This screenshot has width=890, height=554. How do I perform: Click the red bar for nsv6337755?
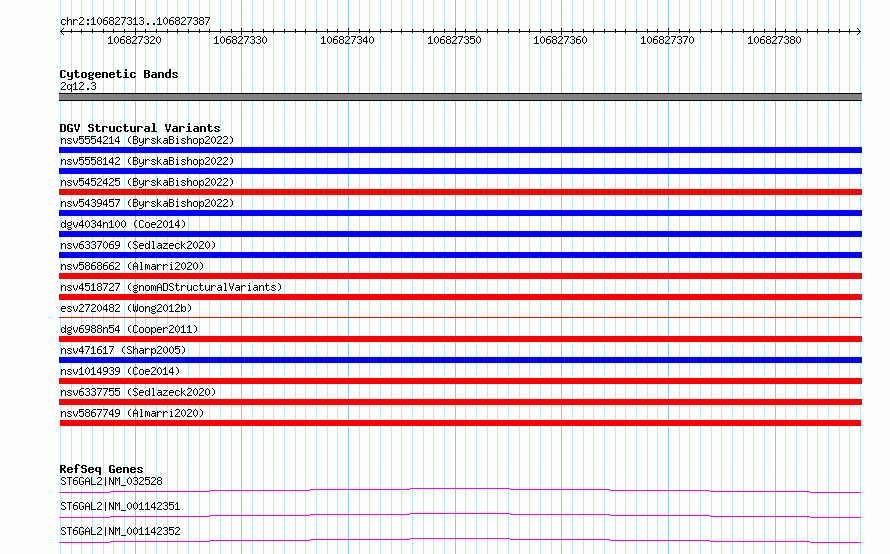tap(460, 402)
